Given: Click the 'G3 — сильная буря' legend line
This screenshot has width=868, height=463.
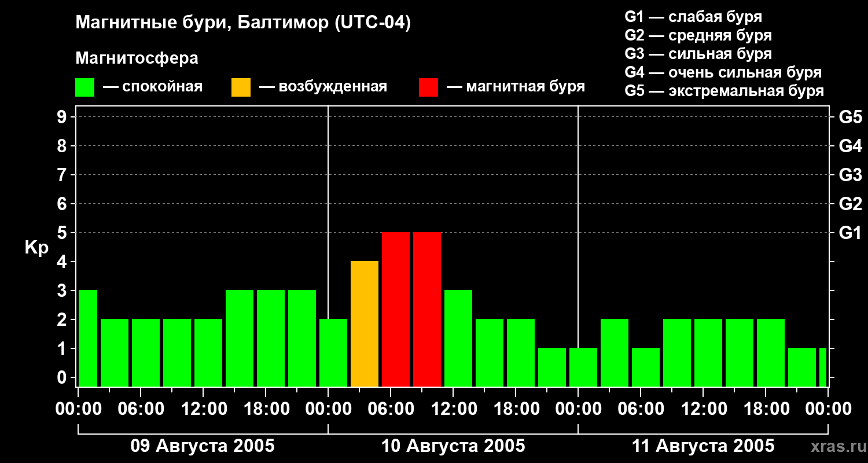Looking at the screenshot, I should pos(698,54).
